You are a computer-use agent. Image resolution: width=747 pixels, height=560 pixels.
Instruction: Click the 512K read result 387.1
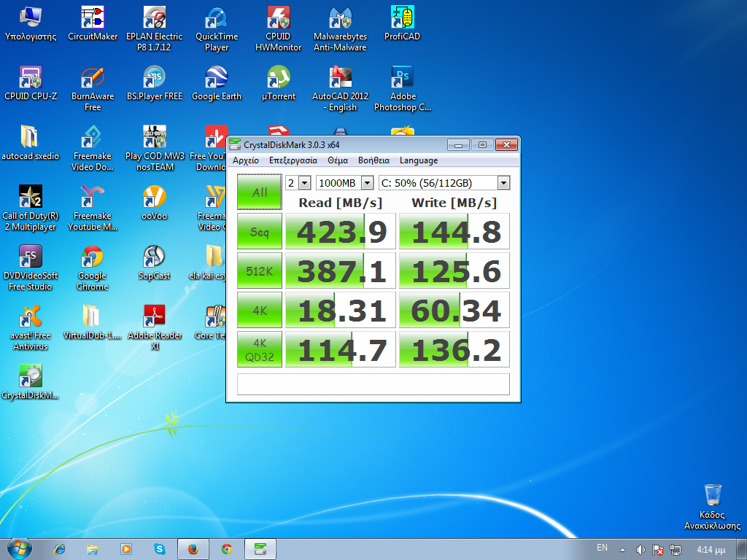point(341,271)
